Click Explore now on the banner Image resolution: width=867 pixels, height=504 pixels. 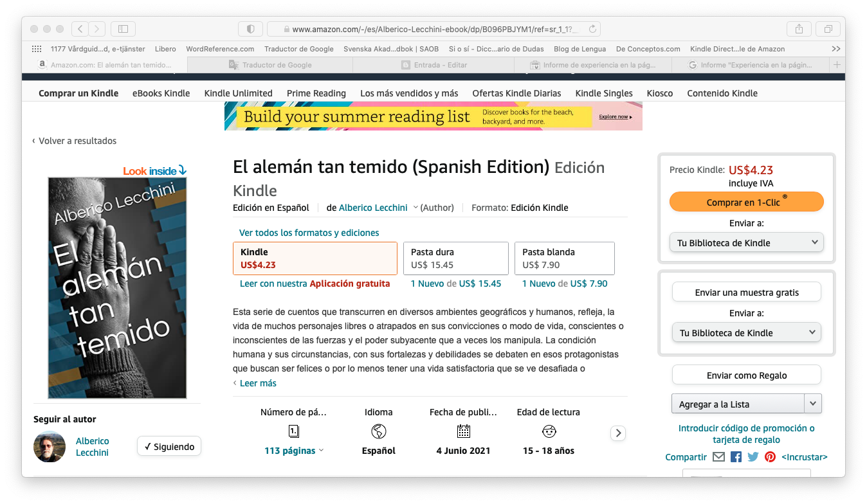pyautogui.click(x=616, y=116)
